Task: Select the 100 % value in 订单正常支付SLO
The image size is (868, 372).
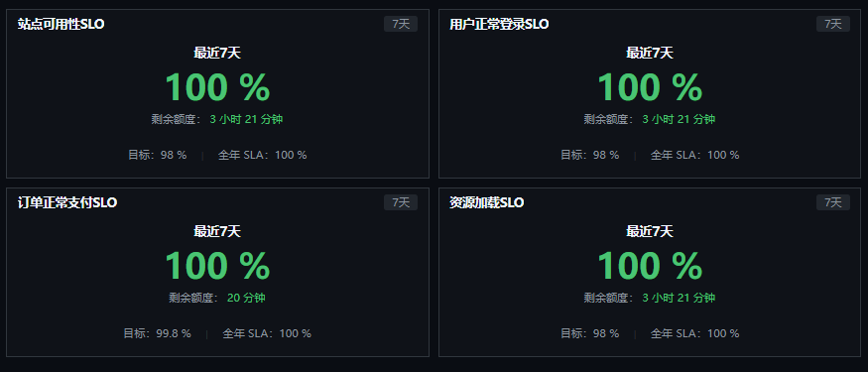Action: point(217,266)
